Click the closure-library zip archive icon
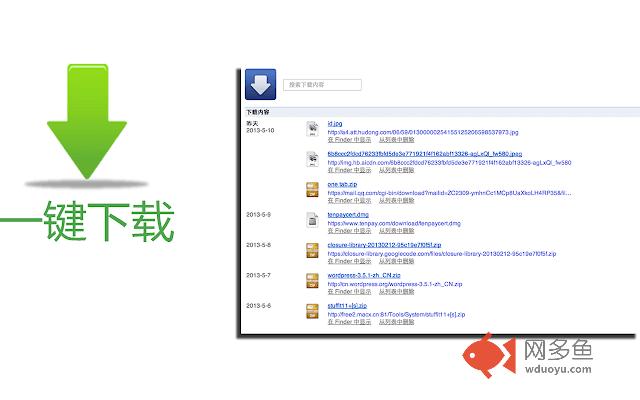 pyautogui.click(x=313, y=250)
